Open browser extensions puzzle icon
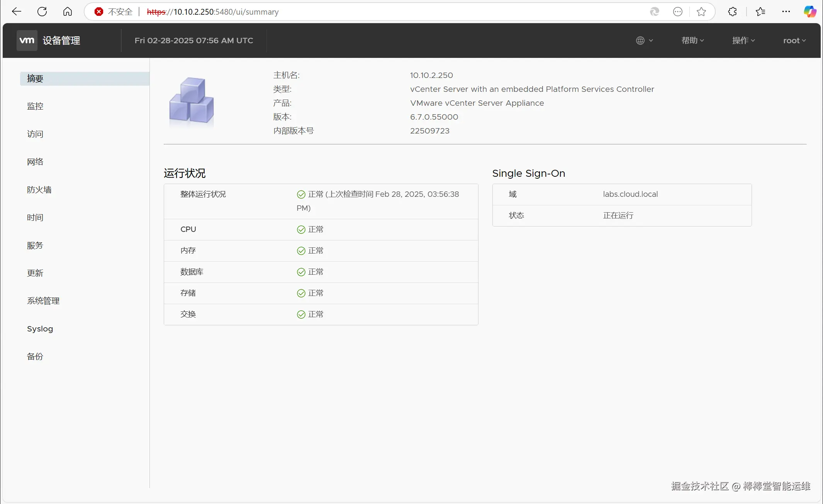Viewport: 823px width, 504px height. coord(732,12)
